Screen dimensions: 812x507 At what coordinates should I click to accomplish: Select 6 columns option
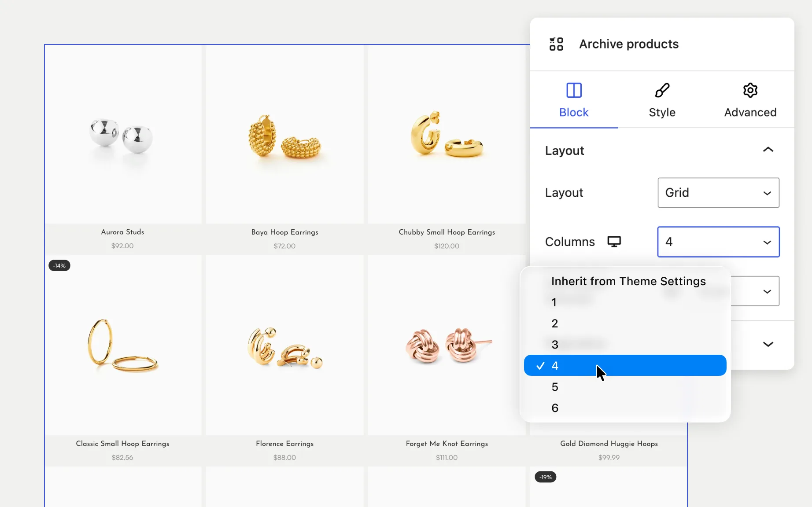625,408
